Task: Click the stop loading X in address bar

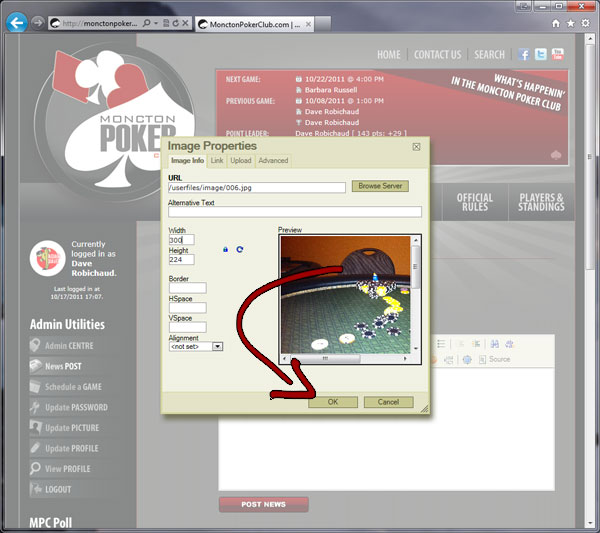Action: coord(185,23)
